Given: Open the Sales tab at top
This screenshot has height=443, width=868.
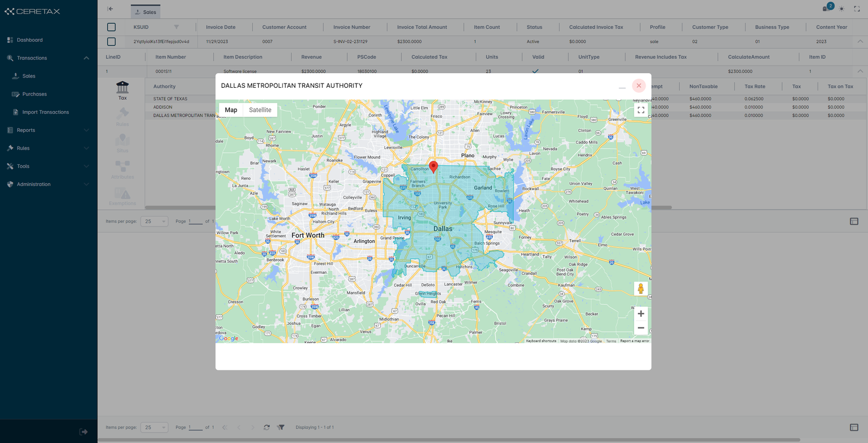Looking at the screenshot, I should (145, 12).
